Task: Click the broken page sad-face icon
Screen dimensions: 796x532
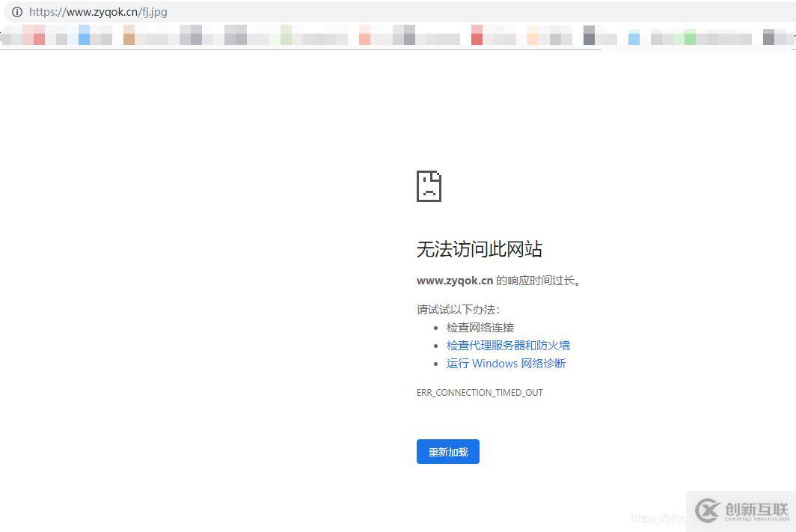Action: 429,186
